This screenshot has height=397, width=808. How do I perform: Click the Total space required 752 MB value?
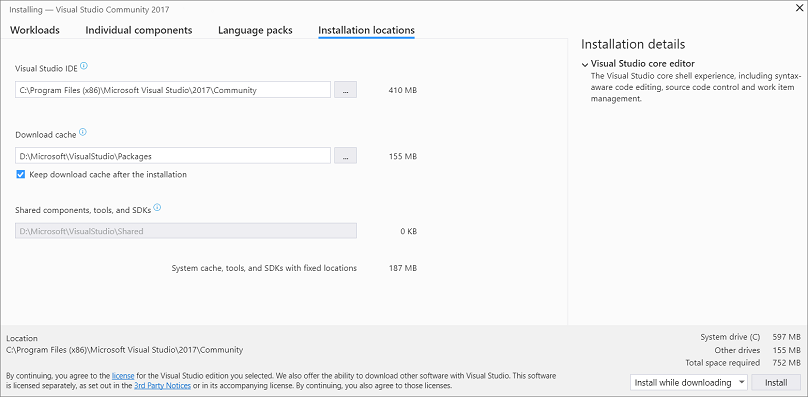click(x=786, y=362)
